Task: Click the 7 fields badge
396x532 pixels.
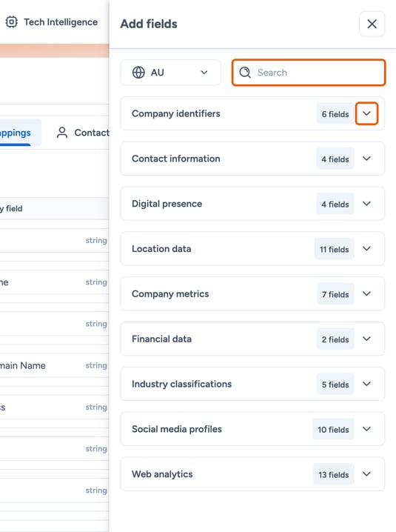Action: (x=335, y=294)
